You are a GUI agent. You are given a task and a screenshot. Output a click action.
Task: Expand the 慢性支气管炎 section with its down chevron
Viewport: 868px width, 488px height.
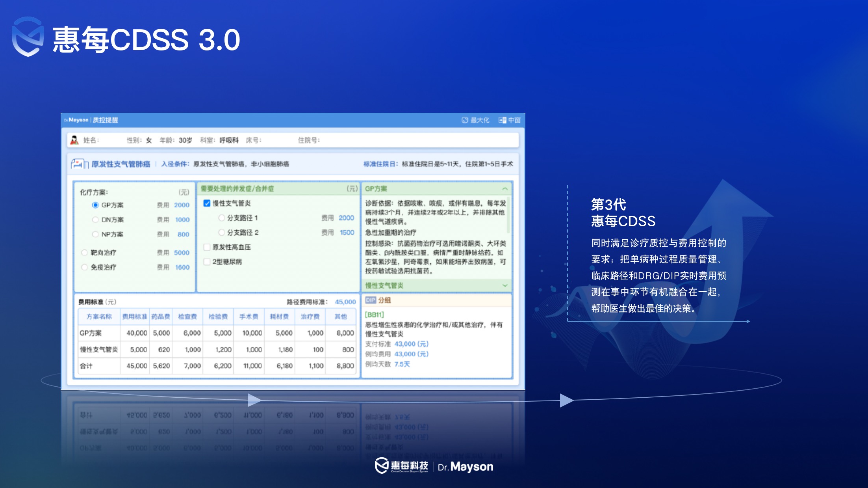[505, 285]
